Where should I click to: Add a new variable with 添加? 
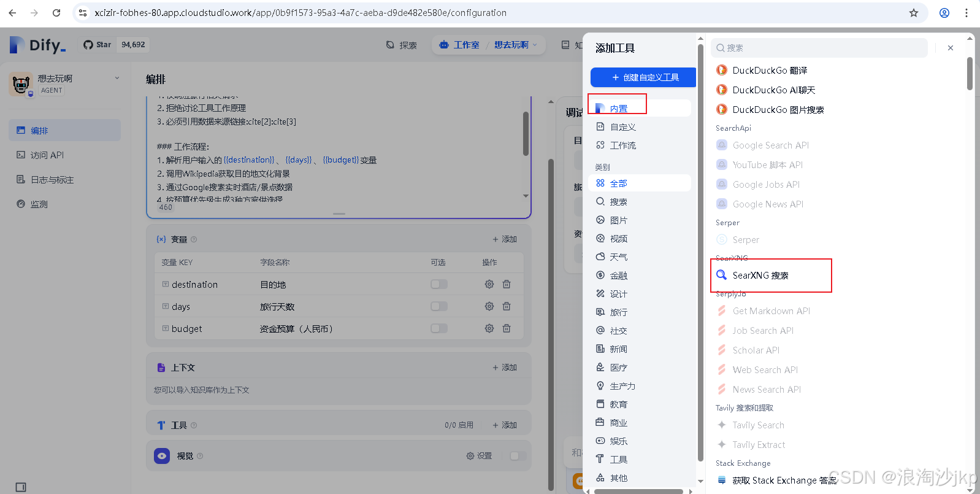pyautogui.click(x=505, y=239)
